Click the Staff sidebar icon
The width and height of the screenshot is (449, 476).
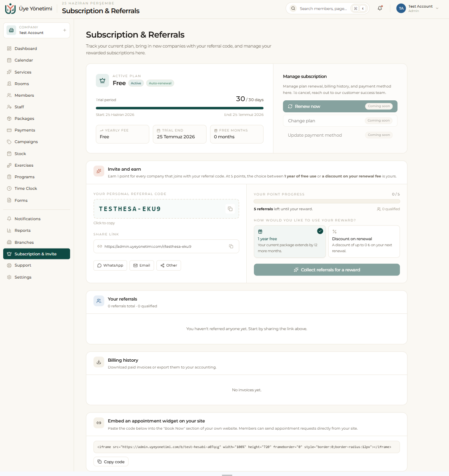(x=9, y=107)
